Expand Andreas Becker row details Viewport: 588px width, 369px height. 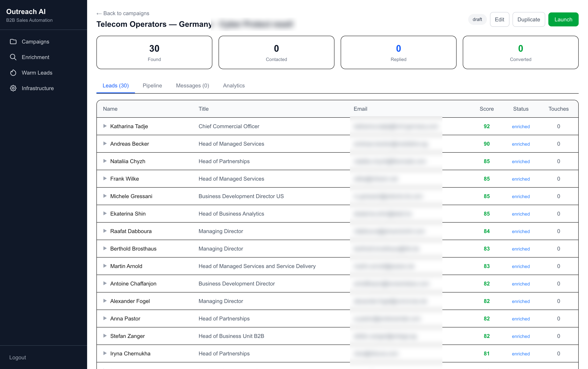point(105,144)
